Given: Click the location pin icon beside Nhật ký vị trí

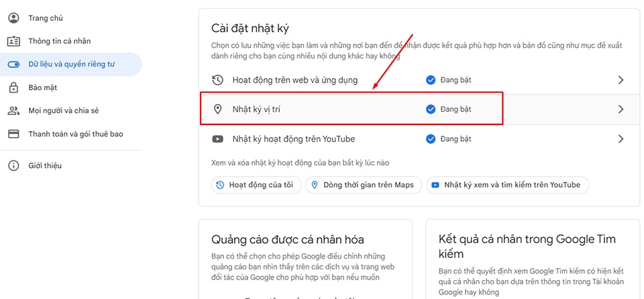Looking at the screenshot, I should coord(217,110).
